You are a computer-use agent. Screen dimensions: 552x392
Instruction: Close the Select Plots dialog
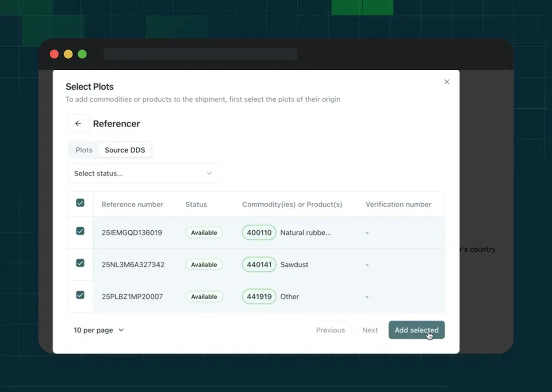point(447,82)
